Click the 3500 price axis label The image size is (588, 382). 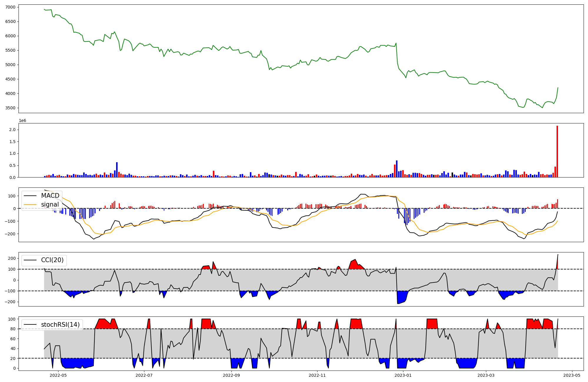[x=10, y=108]
